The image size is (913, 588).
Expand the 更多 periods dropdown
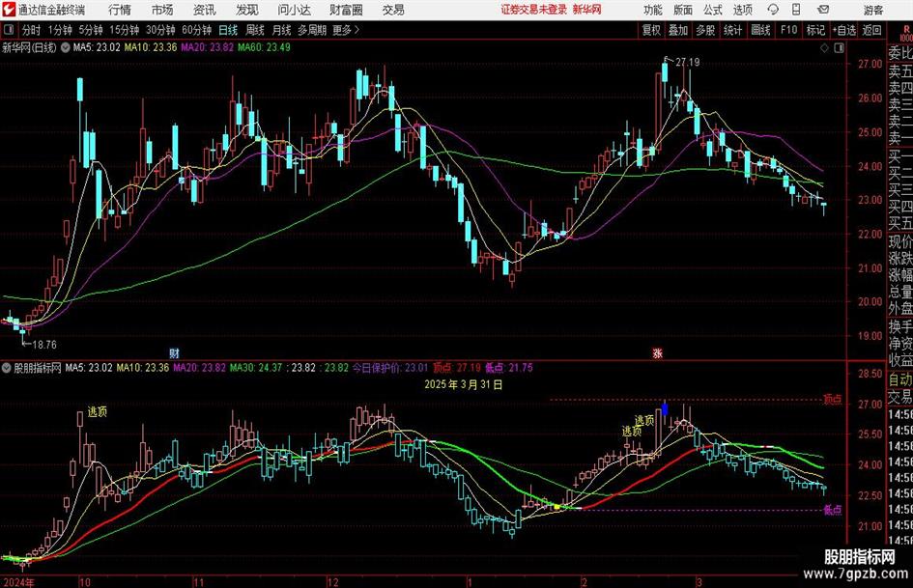346,30
